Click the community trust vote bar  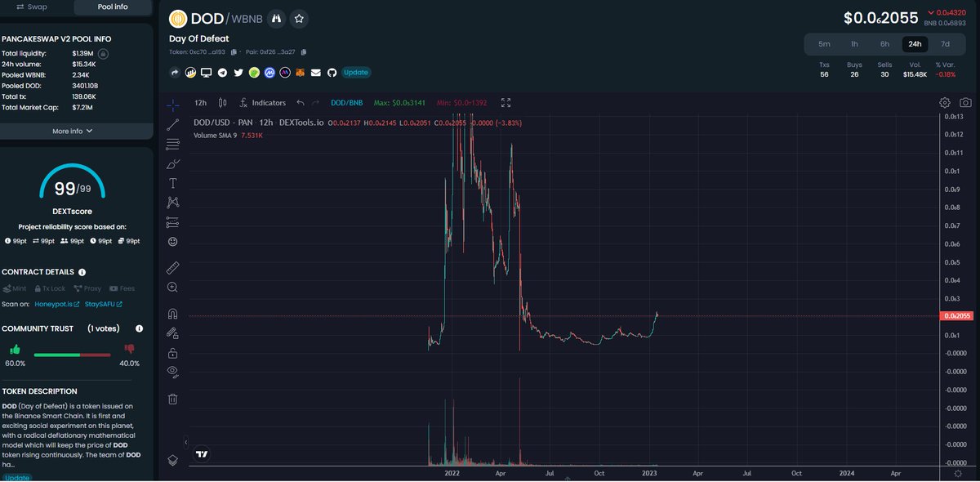click(73, 355)
